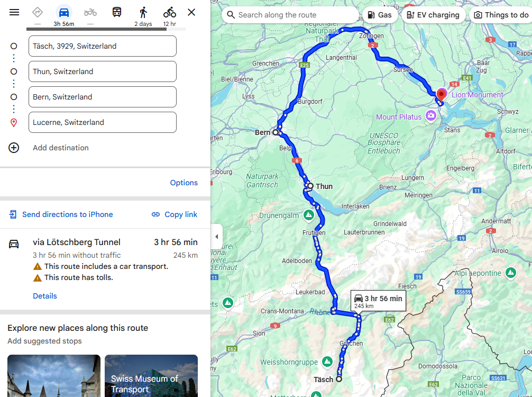
Task: Choose walking travel mode
Action: (143, 13)
